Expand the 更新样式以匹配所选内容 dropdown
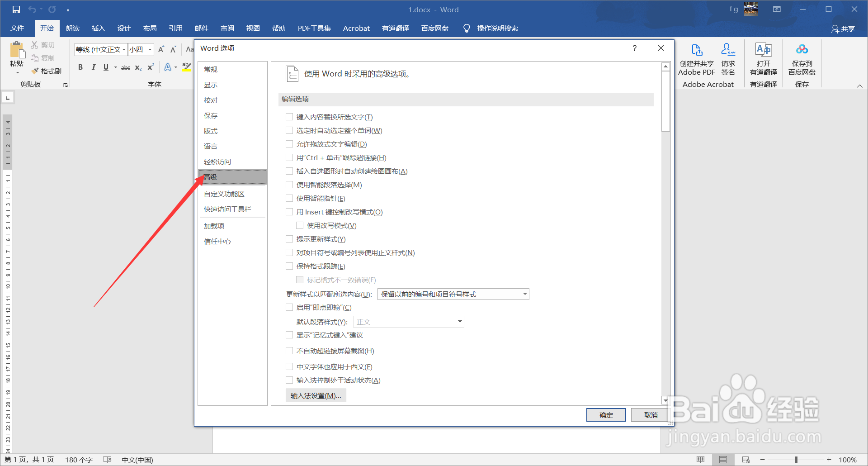 click(x=524, y=294)
